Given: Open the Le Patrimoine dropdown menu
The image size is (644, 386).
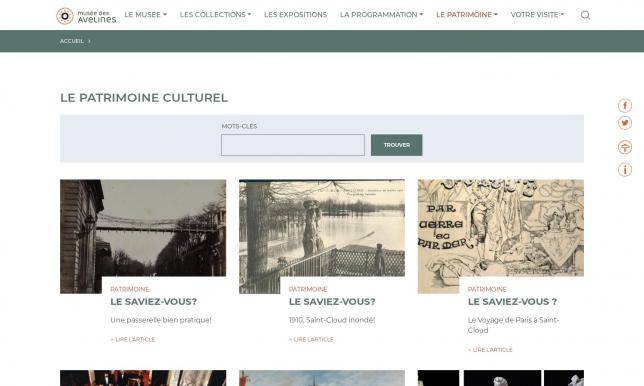Looking at the screenshot, I should pyautogui.click(x=467, y=15).
